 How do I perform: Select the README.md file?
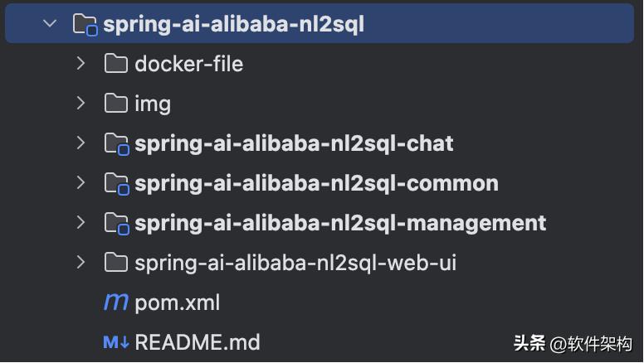(x=197, y=341)
